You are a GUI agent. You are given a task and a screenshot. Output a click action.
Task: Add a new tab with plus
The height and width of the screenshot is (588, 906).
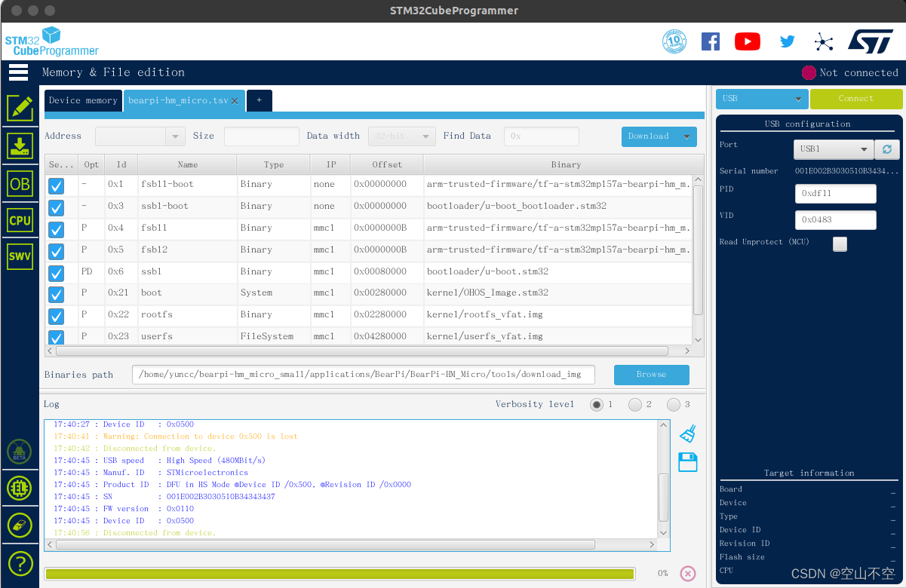point(260,100)
